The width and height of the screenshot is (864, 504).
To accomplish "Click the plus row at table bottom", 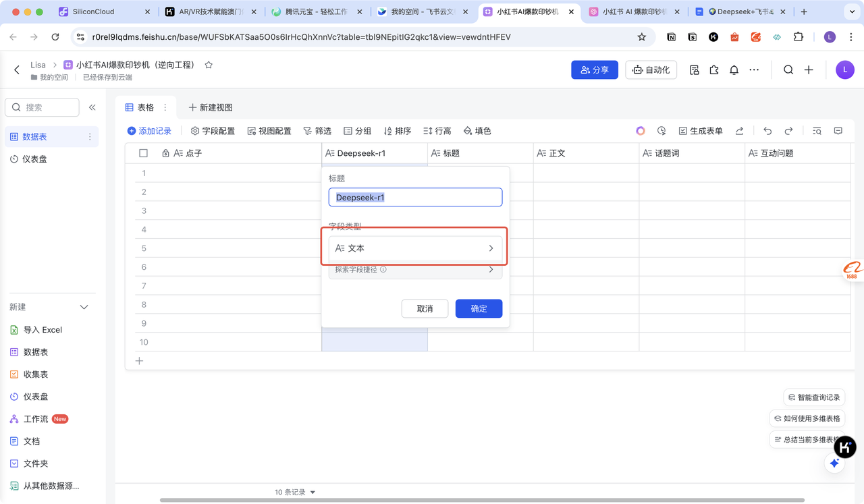I will (140, 361).
